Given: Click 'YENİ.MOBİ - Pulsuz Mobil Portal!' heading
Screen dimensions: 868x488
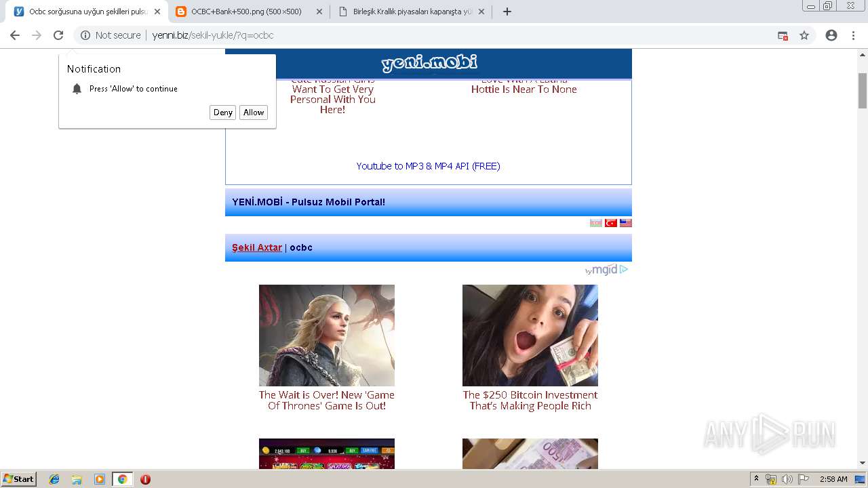Looking at the screenshot, I should 309,202.
